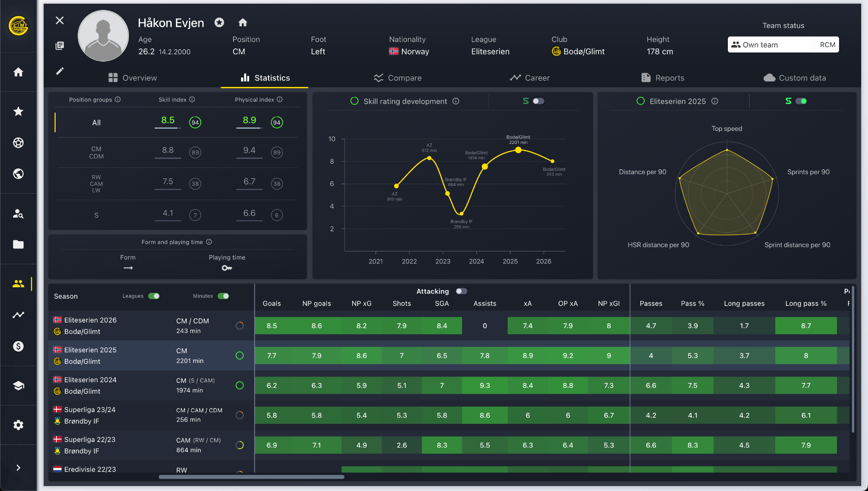Screen dimensions: 868x491
Task: Toggle the Attacking switch
Action: 461,291
